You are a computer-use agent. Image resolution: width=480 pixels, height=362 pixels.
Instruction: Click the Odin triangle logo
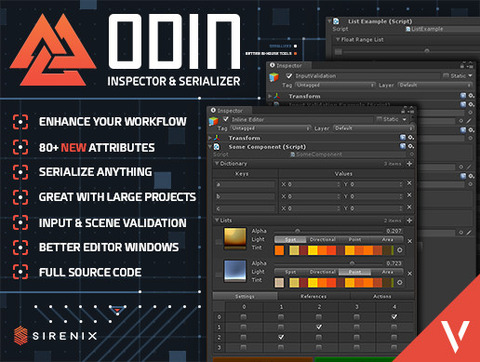click(x=53, y=50)
